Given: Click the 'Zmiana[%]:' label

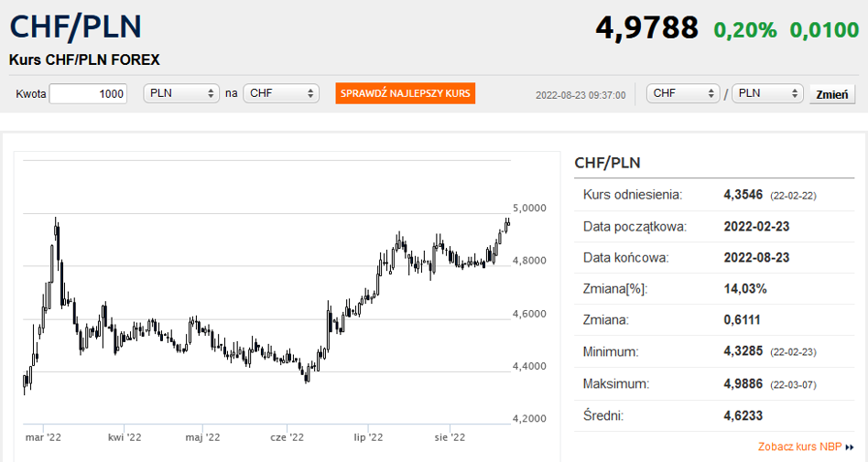Looking at the screenshot, I should click(615, 288).
